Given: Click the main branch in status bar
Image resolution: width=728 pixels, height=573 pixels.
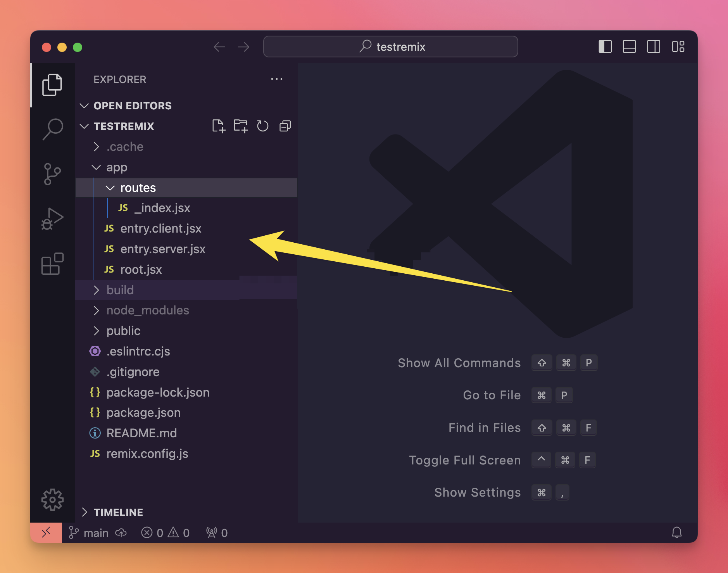Looking at the screenshot, I should [x=96, y=533].
